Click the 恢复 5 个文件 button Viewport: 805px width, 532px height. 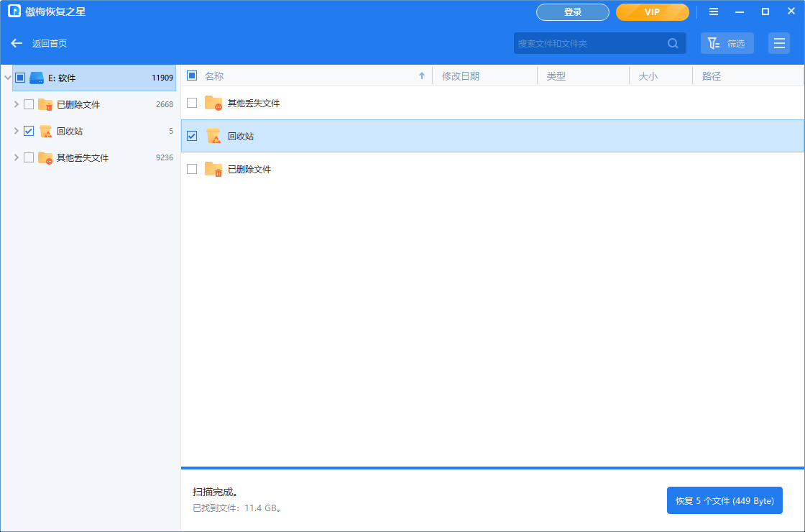pyautogui.click(x=724, y=500)
